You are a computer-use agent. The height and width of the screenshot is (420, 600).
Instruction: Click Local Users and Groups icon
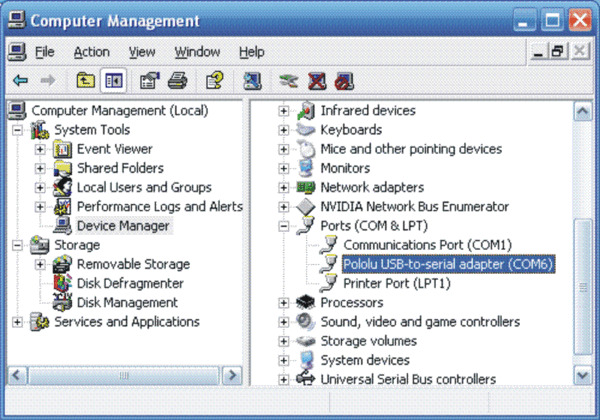click(62, 187)
